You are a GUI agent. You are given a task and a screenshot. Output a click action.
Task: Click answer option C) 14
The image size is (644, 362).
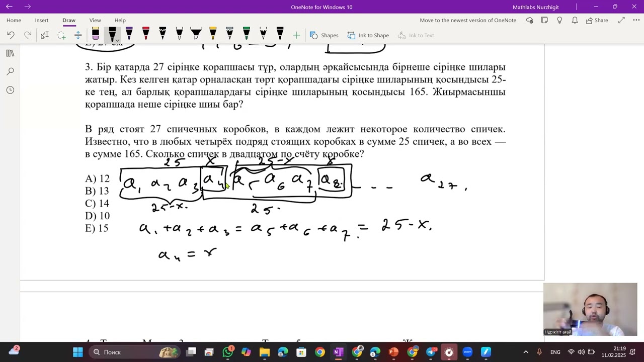[97, 203]
